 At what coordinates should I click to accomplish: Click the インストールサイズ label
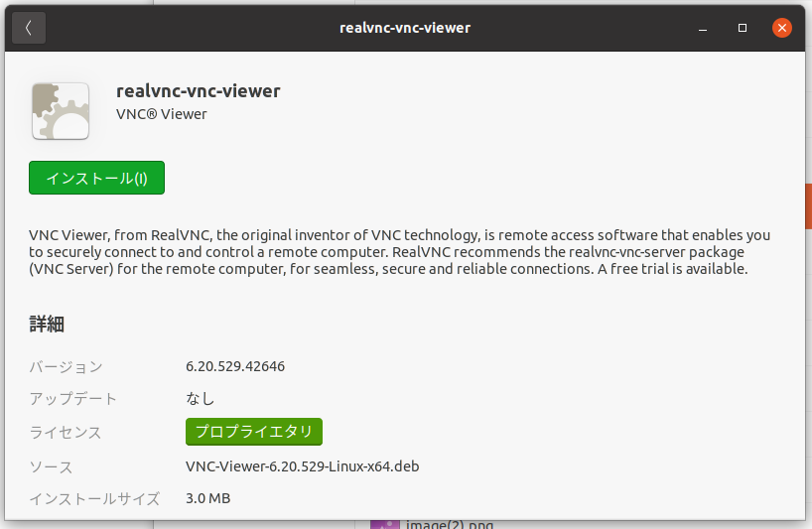[x=94, y=499]
